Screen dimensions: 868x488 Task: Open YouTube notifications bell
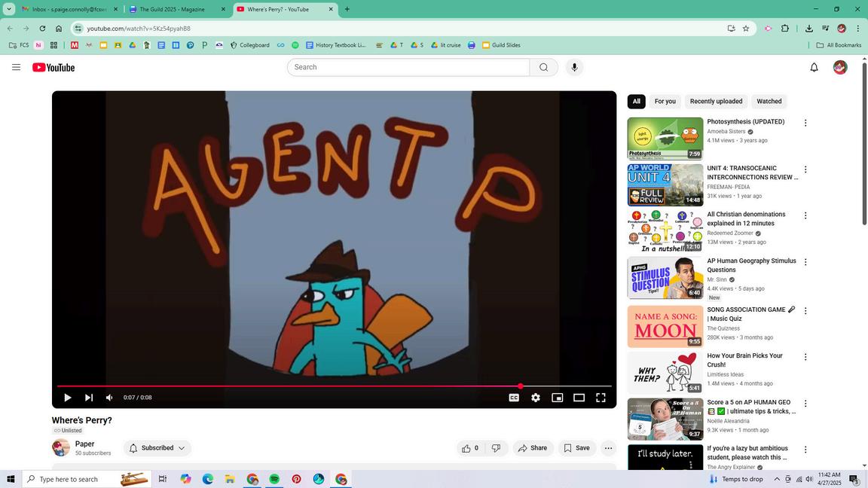tap(814, 68)
